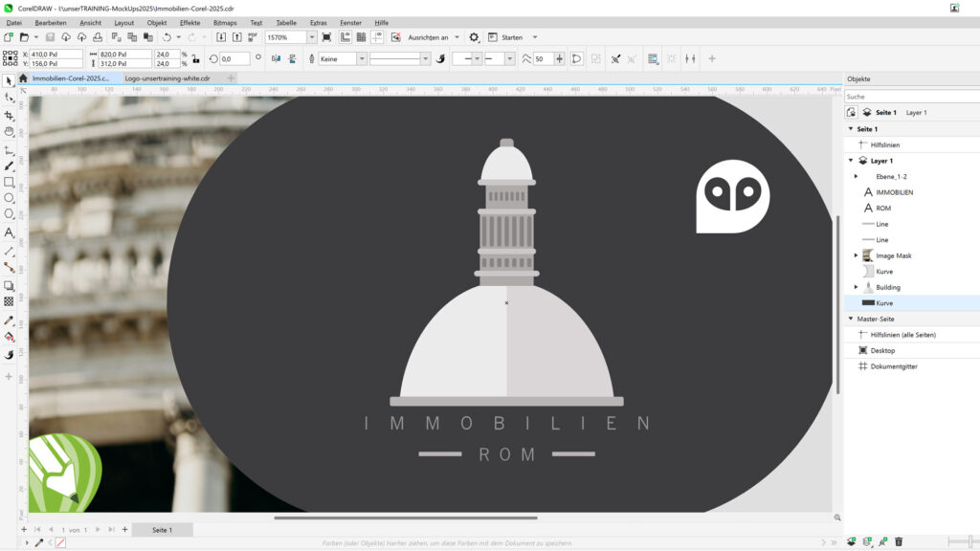Select the Interactive Fill bucket tool

coord(9,338)
